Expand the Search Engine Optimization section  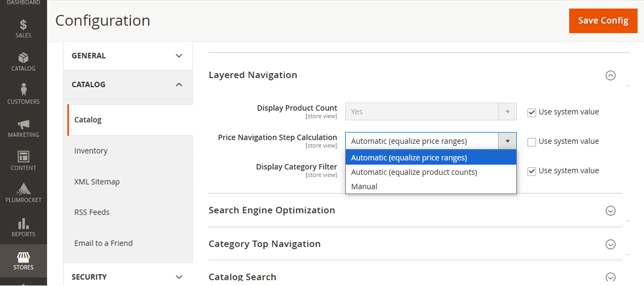[610, 211]
